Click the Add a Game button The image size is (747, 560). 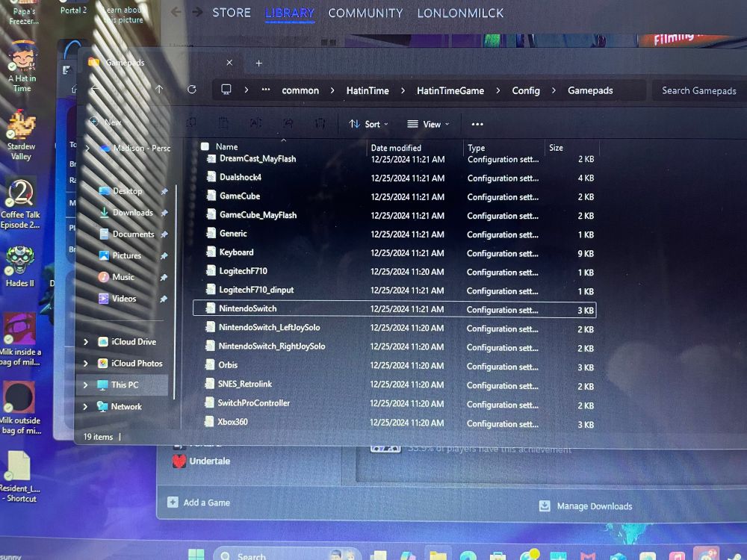pos(199,502)
